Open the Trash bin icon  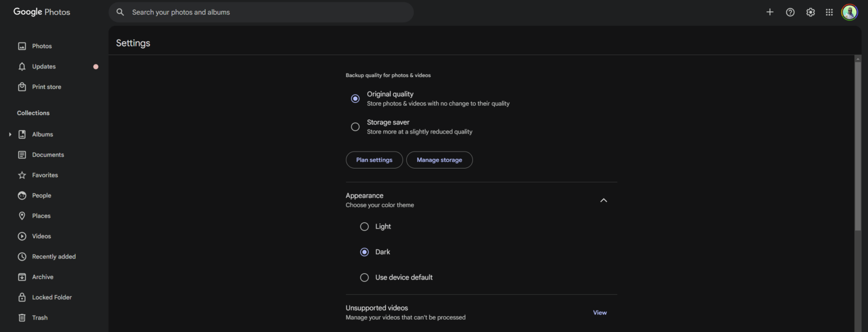(x=21, y=317)
